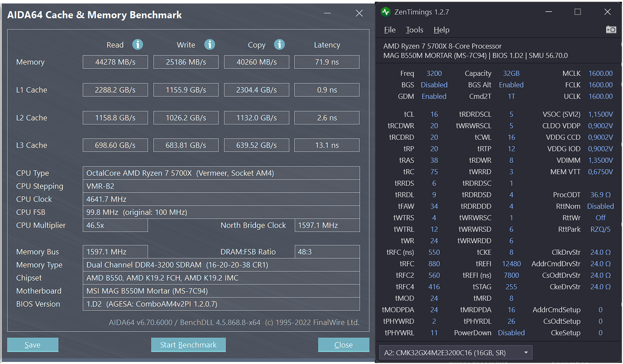Minimize the ZenTimings window

coord(548,12)
